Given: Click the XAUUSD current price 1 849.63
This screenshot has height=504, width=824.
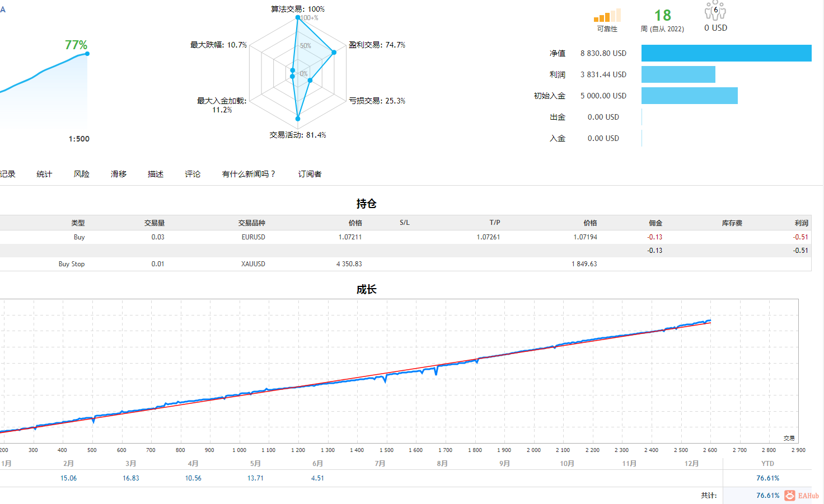Looking at the screenshot, I should pyautogui.click(x=584, y=264).
